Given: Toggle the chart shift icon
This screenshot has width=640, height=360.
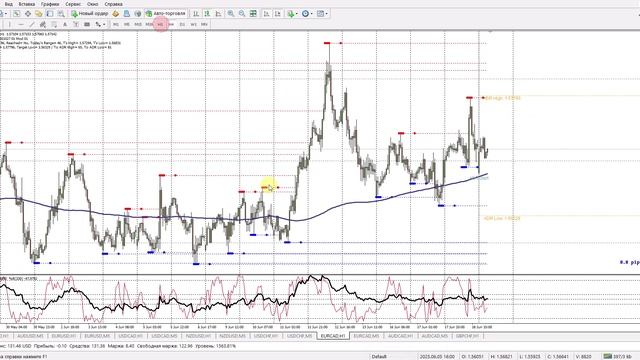Looking at the screenshot, I should [278, 13].
